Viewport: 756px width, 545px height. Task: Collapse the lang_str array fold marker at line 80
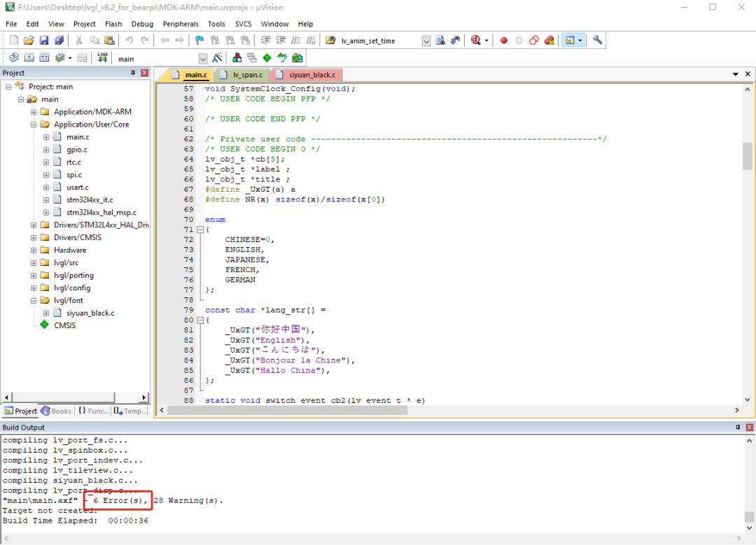click(200, 320)
